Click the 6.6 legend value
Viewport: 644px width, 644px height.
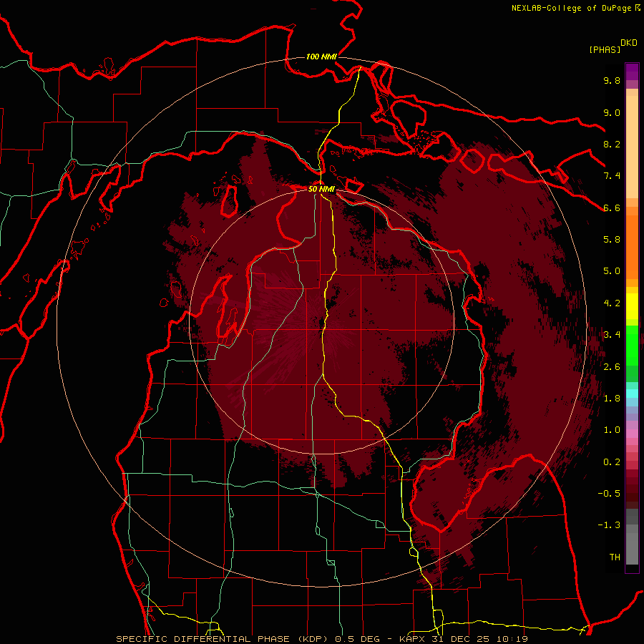[612, 208]
